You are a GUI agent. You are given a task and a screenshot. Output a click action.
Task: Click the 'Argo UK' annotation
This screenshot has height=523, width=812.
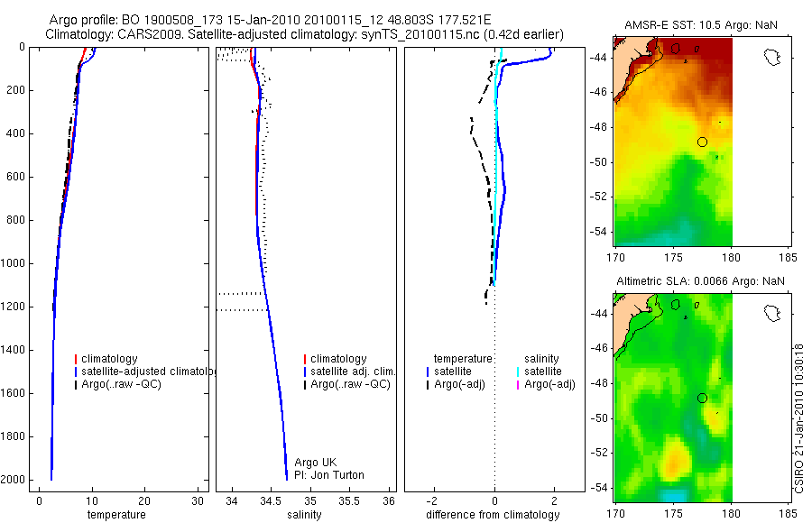click(316, 463)
